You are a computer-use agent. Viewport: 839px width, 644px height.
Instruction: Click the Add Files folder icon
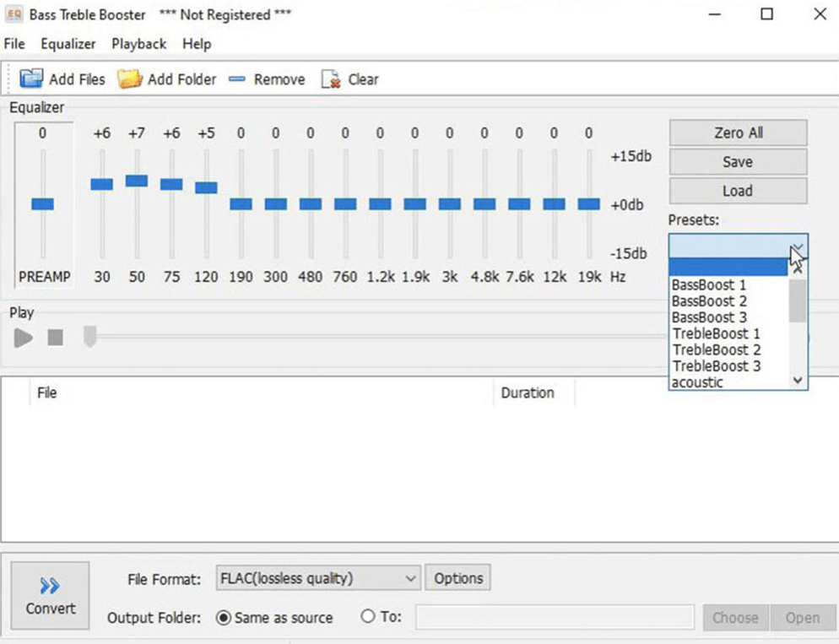[31, 78]
